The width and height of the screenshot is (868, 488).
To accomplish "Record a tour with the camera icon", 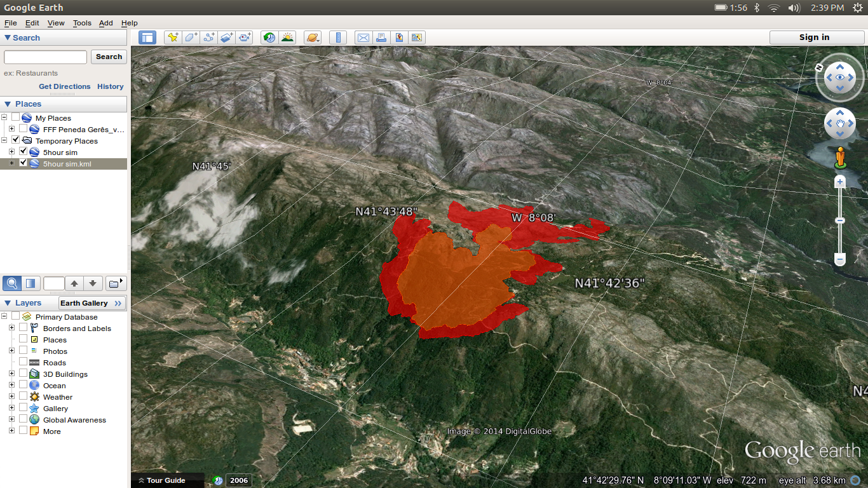I will point(245,37).
